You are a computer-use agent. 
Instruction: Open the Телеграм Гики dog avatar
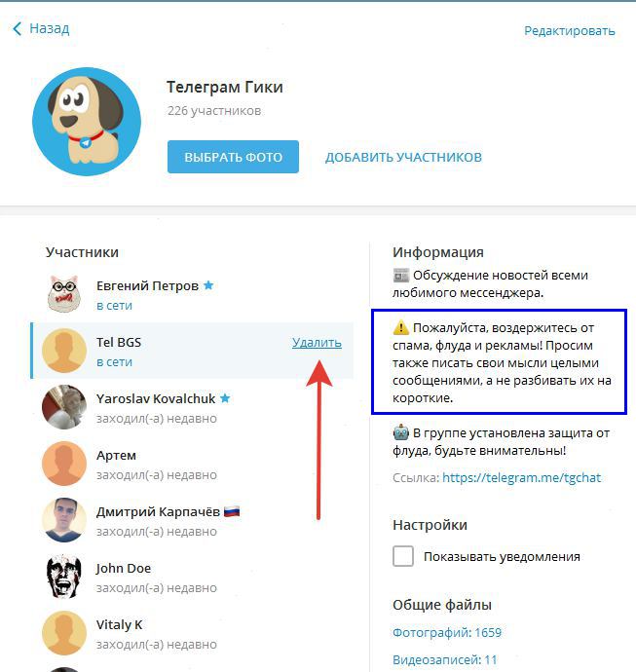click(x=87, y=122)
